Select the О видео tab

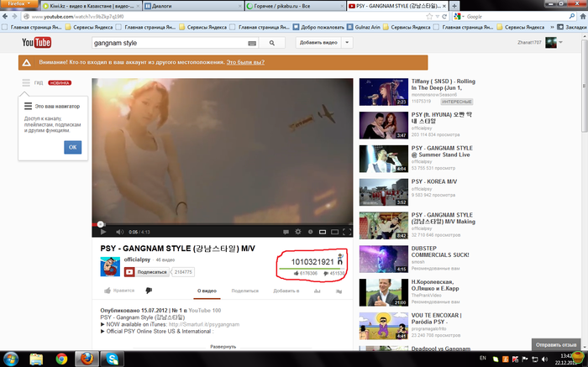(207, 291)
